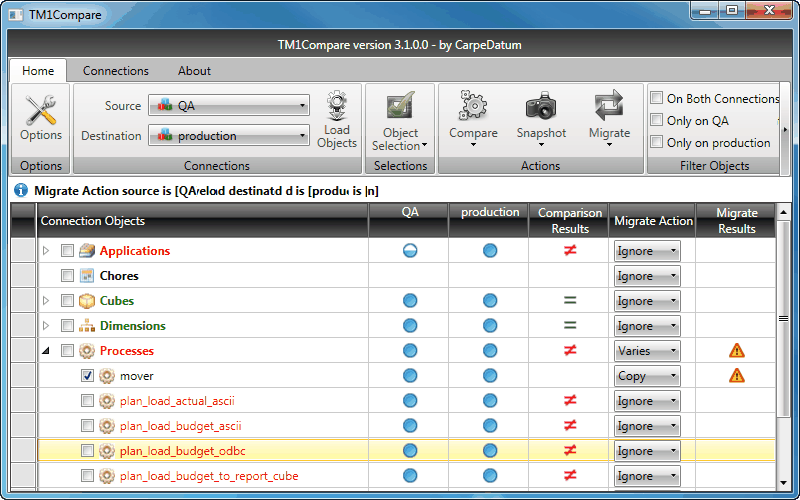
Task: Click the QA column header
Action: tap(410, 220)
